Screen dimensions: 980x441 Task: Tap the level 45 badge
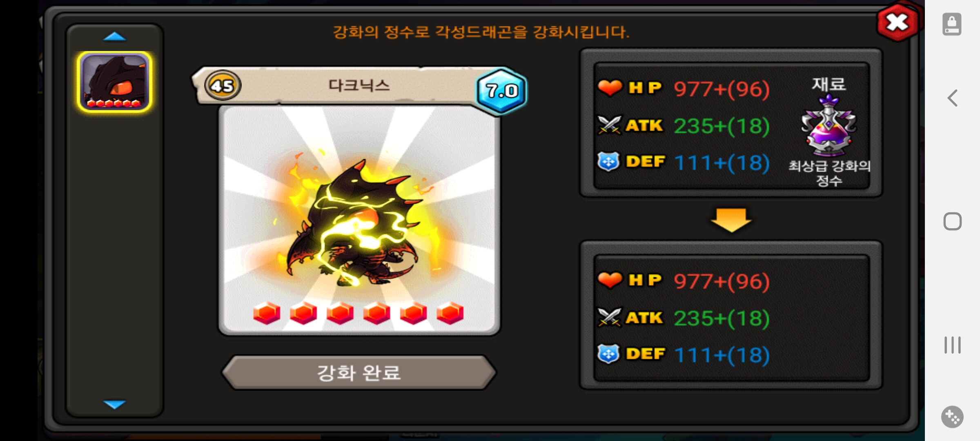(223, 86)
